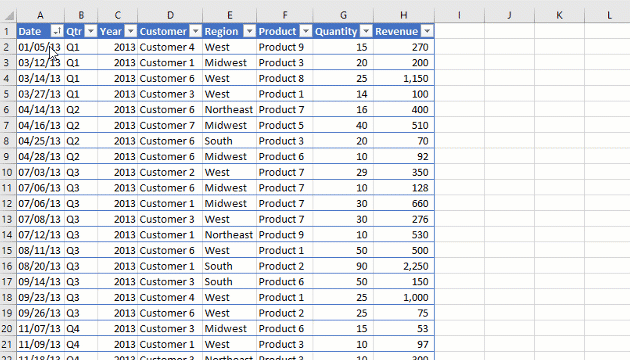
Task: Select column I header
Action: coord(459,15)
